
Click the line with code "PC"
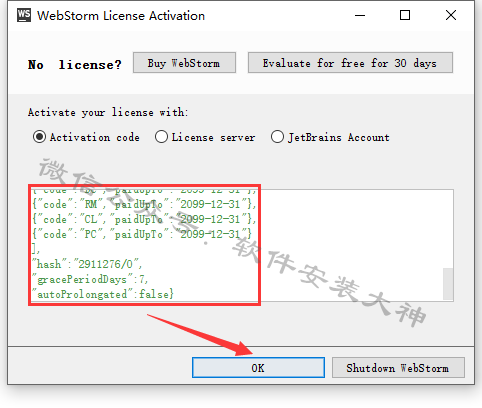tap(142, 234)
